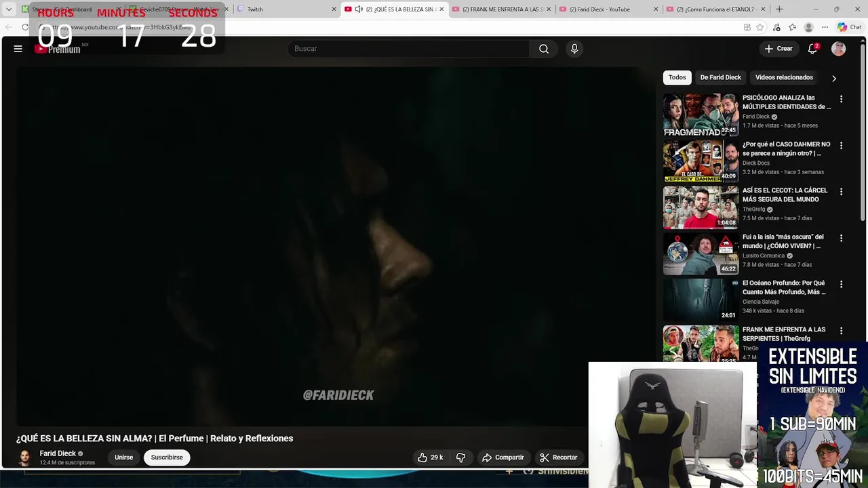Click the Recortar clip button
The image size is (868, 488).
coord(559,457)
